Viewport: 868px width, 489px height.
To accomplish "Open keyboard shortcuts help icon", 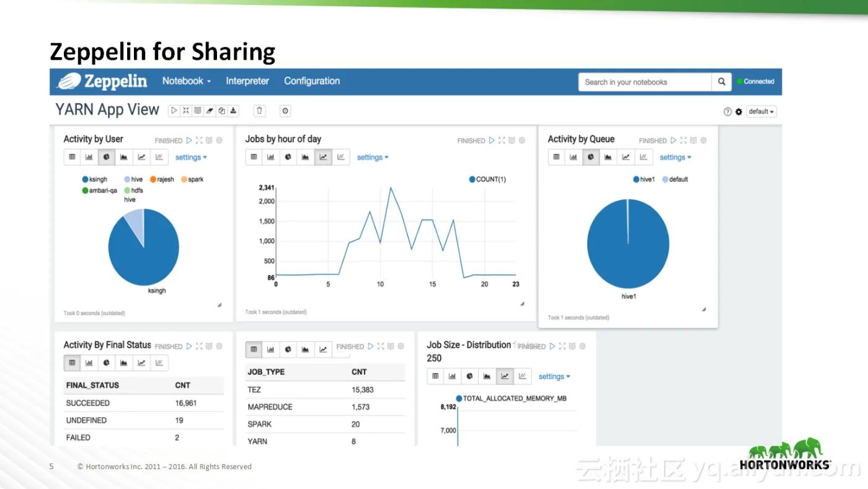I will point(728,112).
